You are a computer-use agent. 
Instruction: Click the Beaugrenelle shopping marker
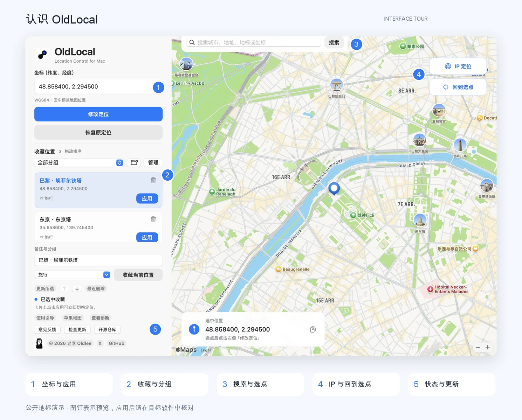[x=279, y=269]
